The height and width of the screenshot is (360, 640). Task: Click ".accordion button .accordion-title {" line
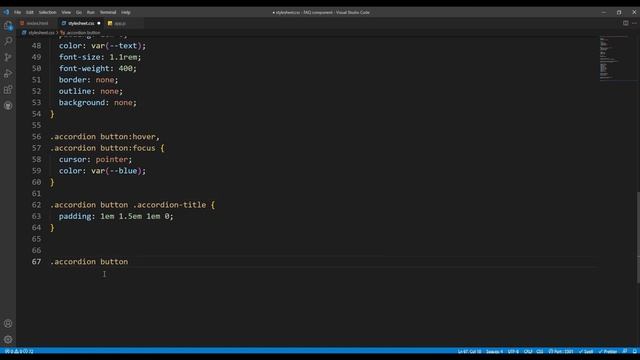tap(132, 205)
